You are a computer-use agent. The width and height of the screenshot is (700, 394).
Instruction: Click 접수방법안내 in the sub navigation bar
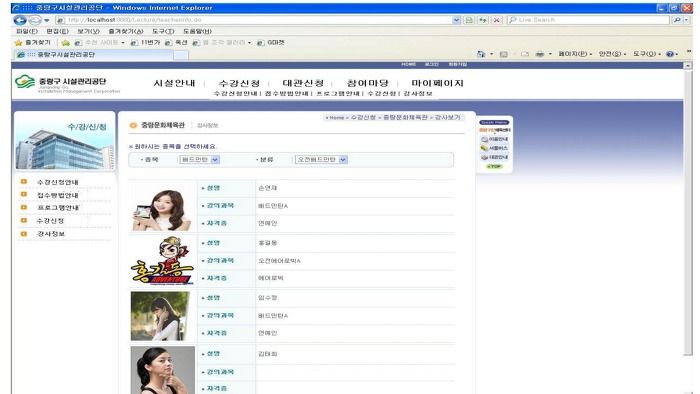(x=287, y=94)
